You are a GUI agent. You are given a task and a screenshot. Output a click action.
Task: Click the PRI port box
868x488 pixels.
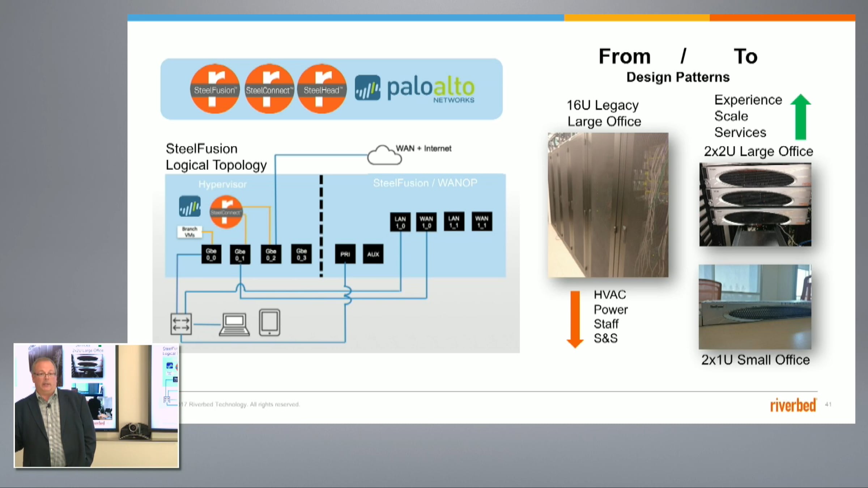[345, 254]
